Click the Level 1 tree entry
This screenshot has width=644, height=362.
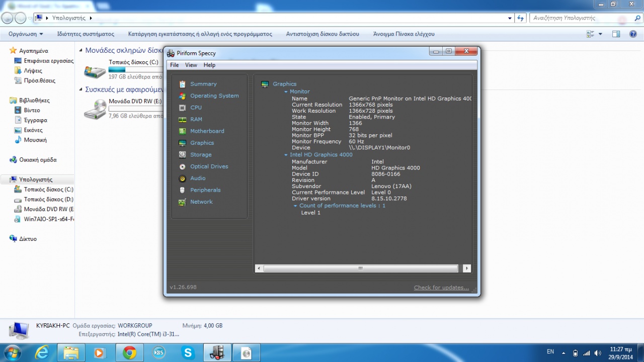[x=310, y=213]
